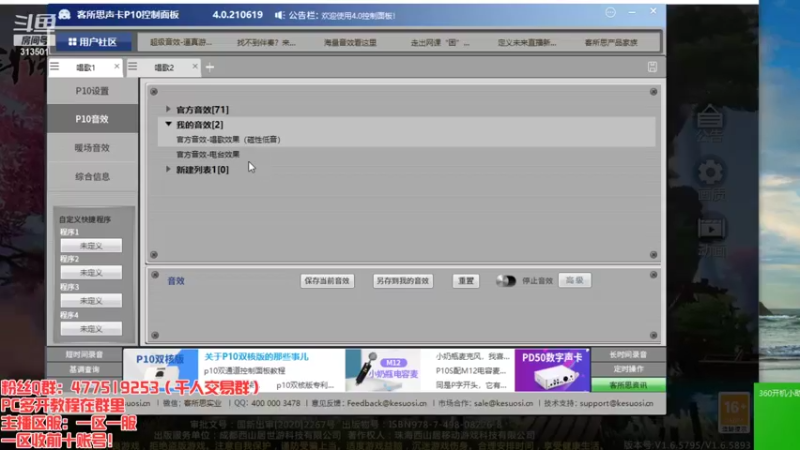Assign 程序2 shortcut 未定义 button
Screen dimensions: 800x450
click(91, 273)
